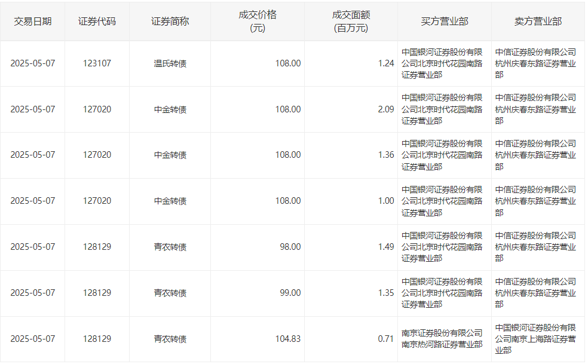
Task: Click seller 中国银河证券南京上海路证券营业部
Action: [x=535, y=339]
